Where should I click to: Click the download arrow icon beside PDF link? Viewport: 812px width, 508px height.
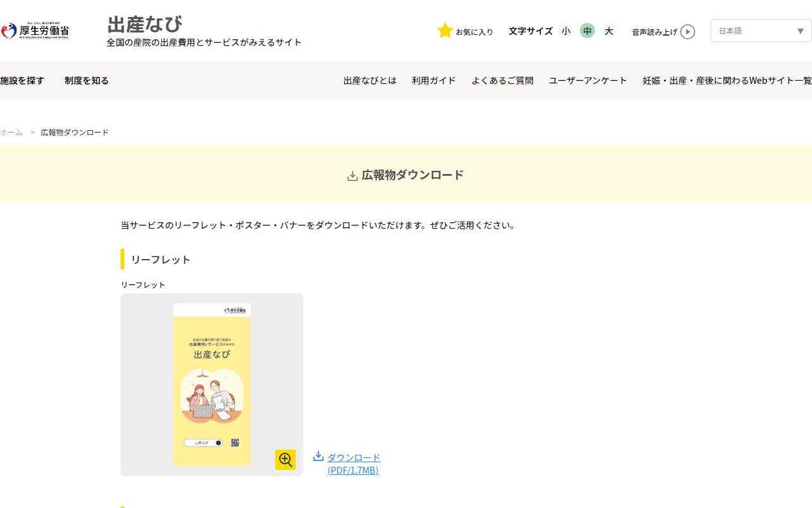pos(318,456)
